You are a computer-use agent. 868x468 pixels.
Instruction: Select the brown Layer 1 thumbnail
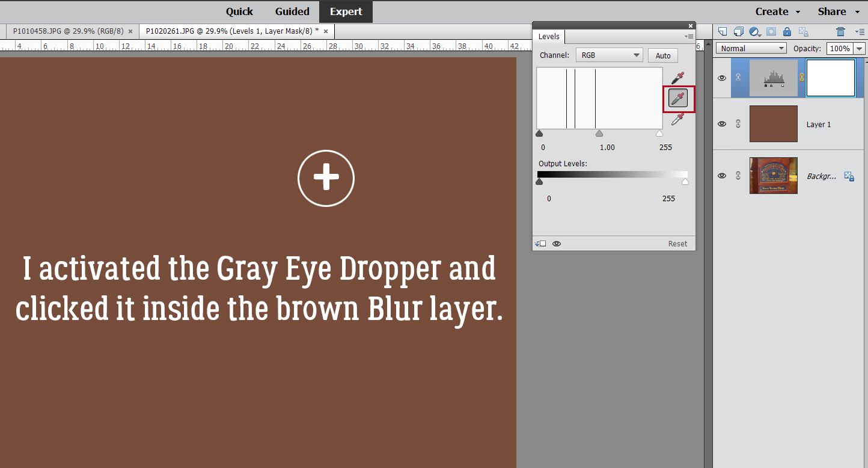[x=774, y=124]
